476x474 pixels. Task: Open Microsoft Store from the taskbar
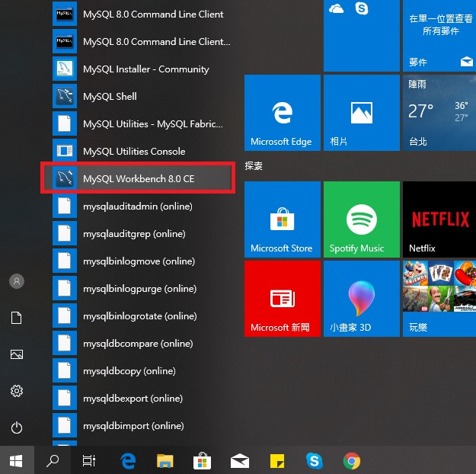click(x=202, y=461)
